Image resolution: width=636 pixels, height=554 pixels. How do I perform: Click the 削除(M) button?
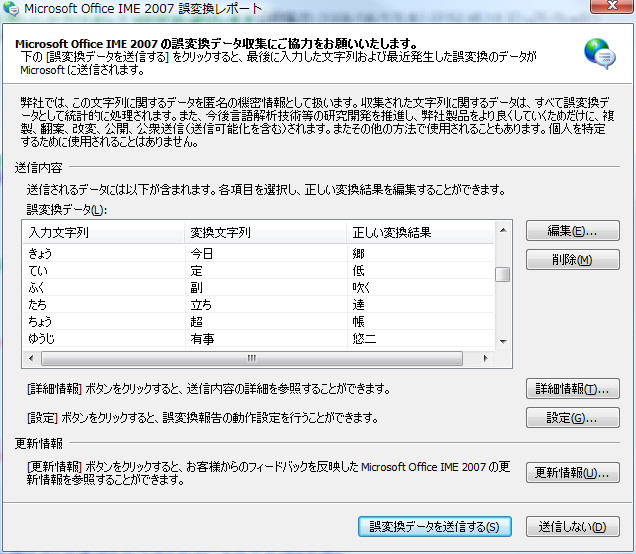pos(573,260)
